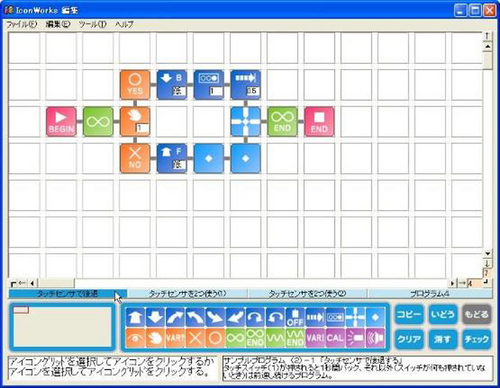This screenshot has width=500, height=388.
Task: Choose the rotate clockwise icon in palette
Action: coord(255,317)
